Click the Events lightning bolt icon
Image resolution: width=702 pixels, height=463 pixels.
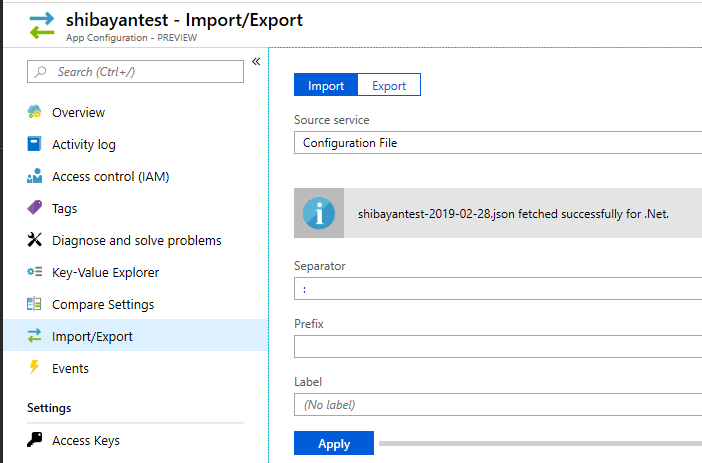tap(34, 368)
